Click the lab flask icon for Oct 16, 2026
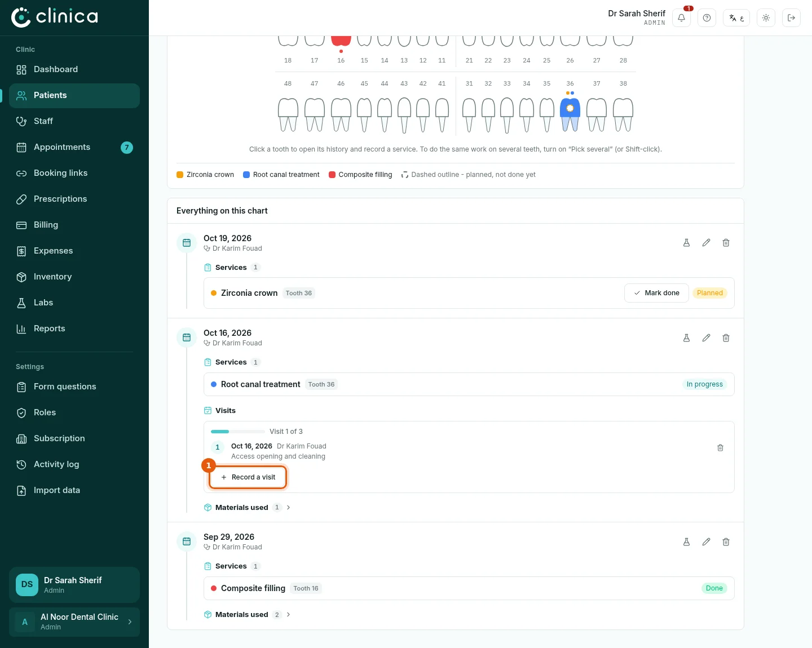This screenshot has height=648, width=812. point(686,338)
